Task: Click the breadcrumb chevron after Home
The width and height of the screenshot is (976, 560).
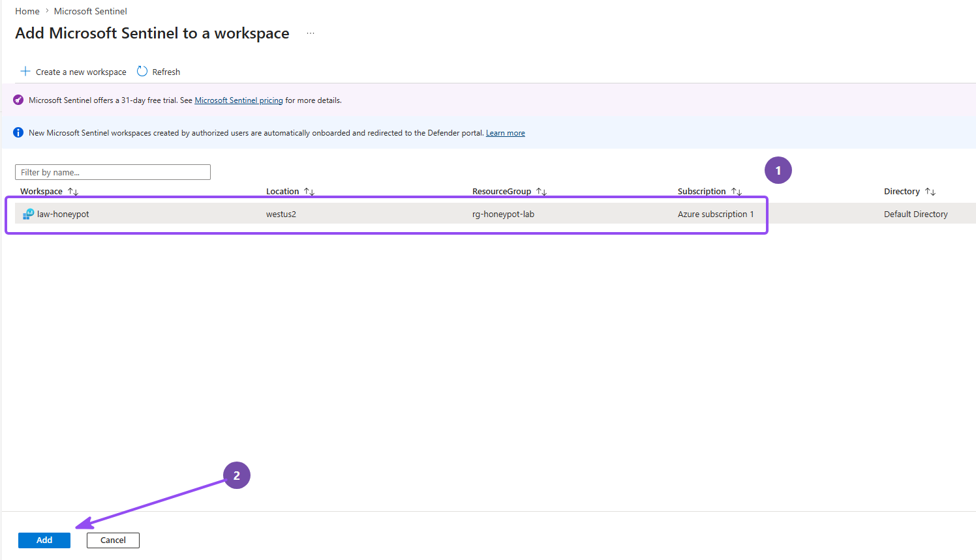Action: tap(47, 11)
